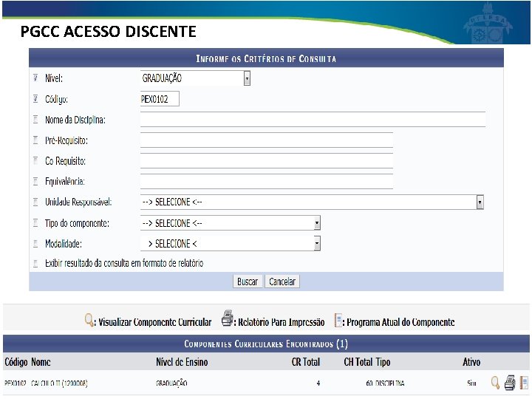
Task: Click the Nome column header
Action: [41, 362]
